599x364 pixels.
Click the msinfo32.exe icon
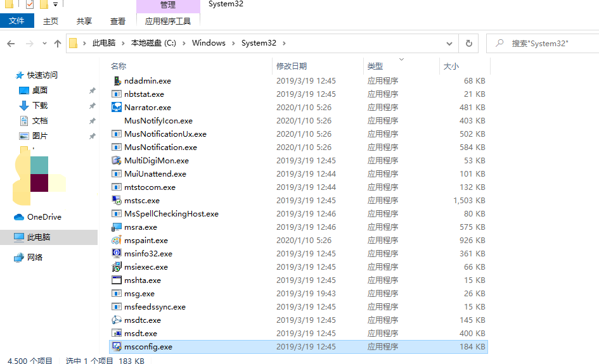tap(117, 253)
